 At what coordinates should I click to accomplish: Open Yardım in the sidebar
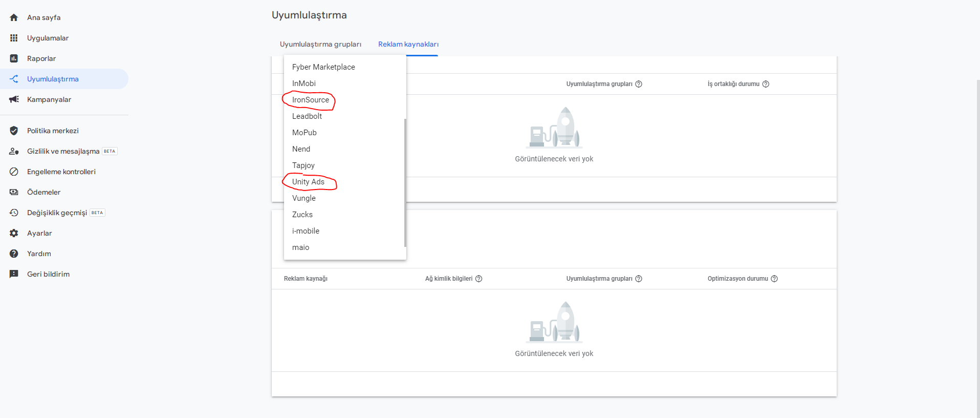(x=64, y=254)
